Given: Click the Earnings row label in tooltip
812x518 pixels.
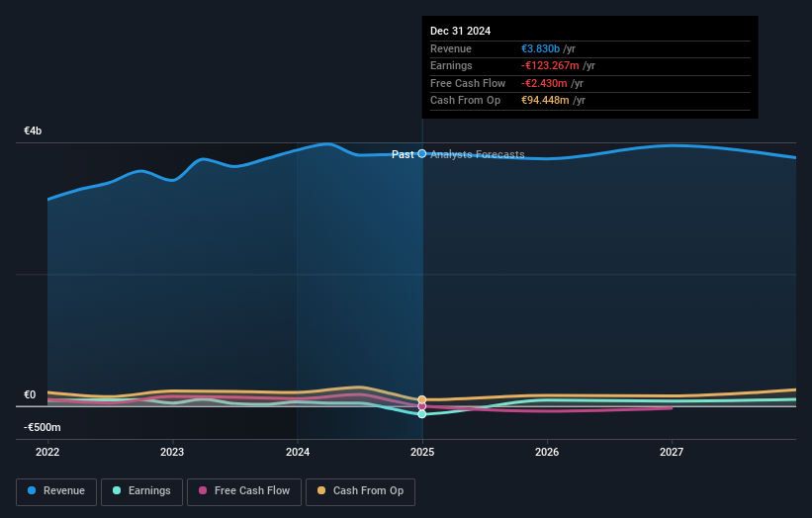Looking at the screenshot, I should point(451,65).
